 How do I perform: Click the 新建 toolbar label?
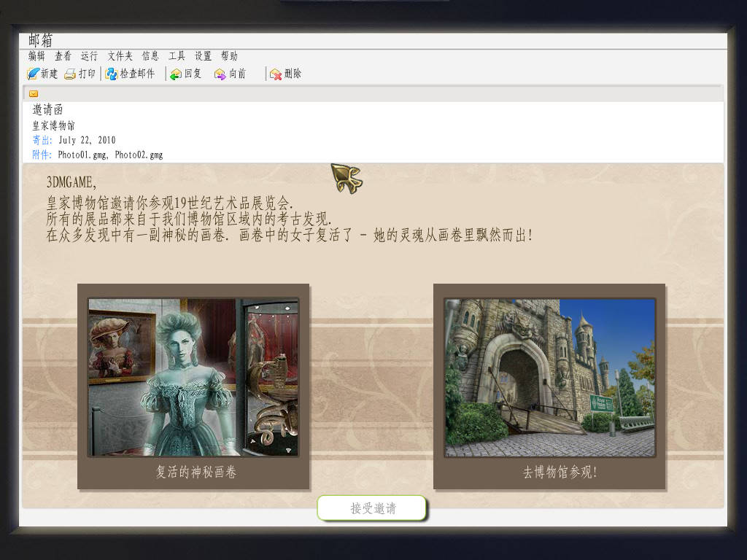(49, 74)
